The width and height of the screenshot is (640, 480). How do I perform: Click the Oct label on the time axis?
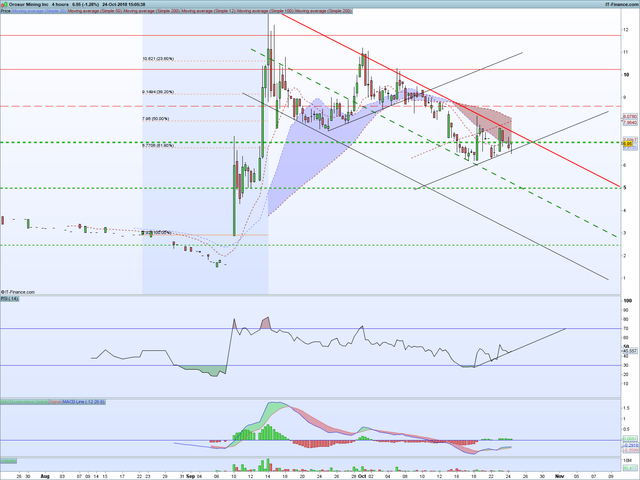pos(362,476)
